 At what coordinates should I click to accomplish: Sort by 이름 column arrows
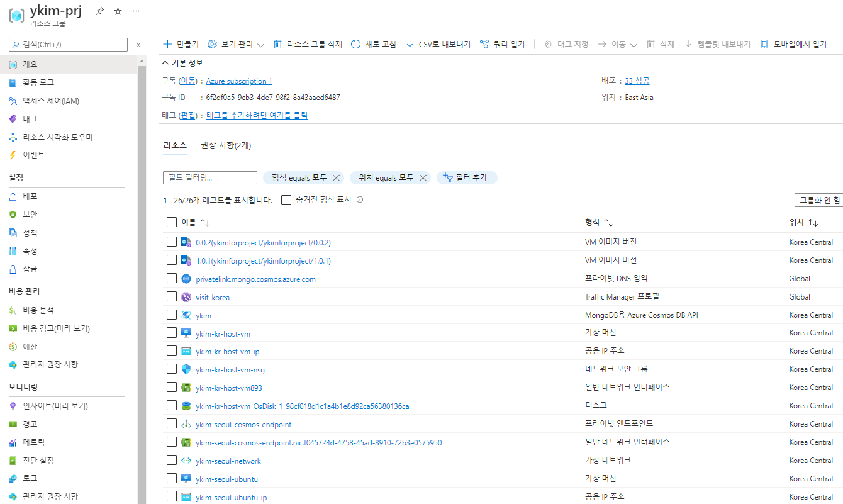point(204,223)
